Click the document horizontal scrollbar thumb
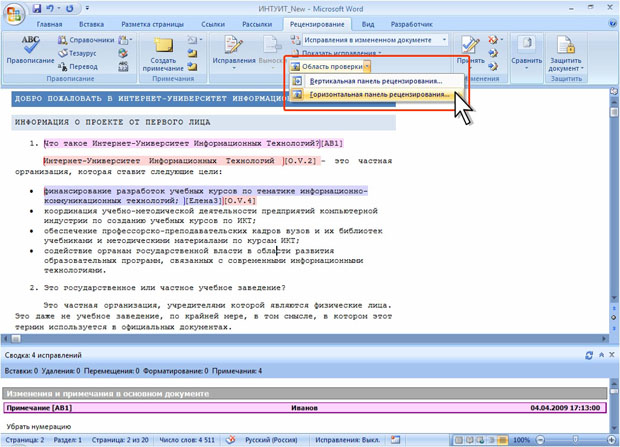The image size is (620, 447). [16, 339]
